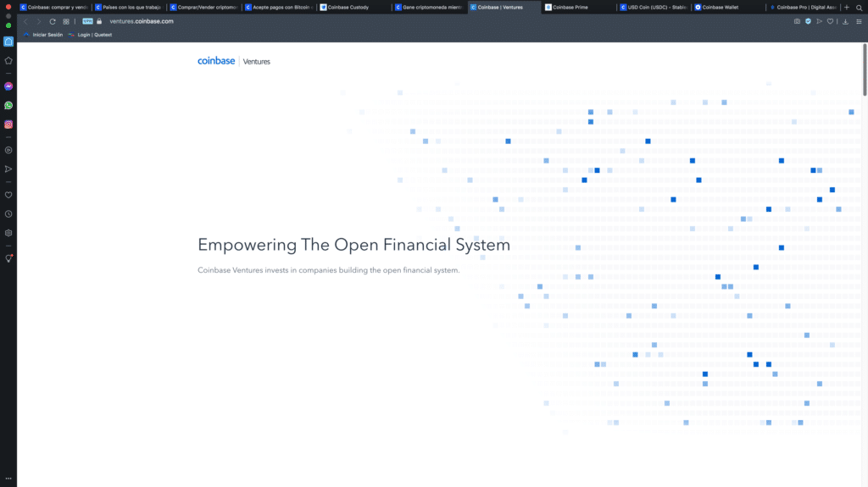Screen dimensions: 868x487
Task: Open the ad blocker shield icon
Action: pyautogui.click(x=808, y=21)
